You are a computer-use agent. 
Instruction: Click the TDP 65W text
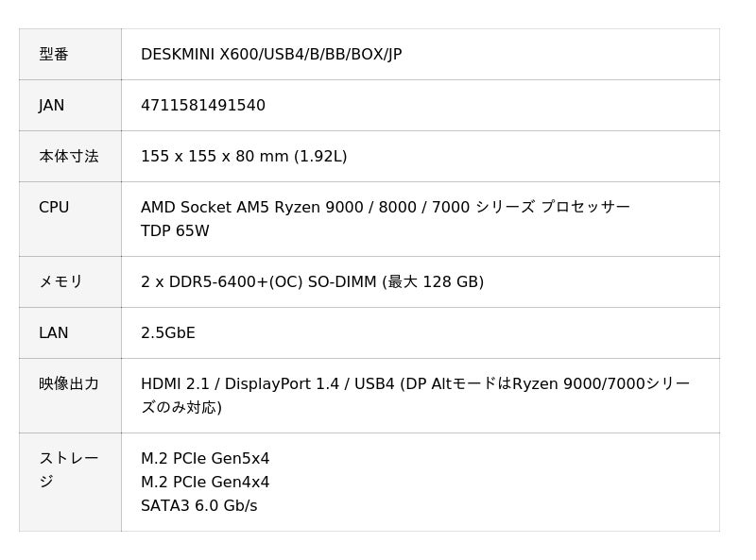coord(175,231)
